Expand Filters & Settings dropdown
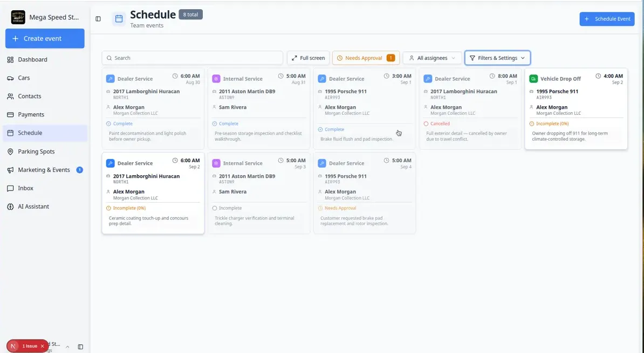Screen dimensions: 644x353 [497, 58]
